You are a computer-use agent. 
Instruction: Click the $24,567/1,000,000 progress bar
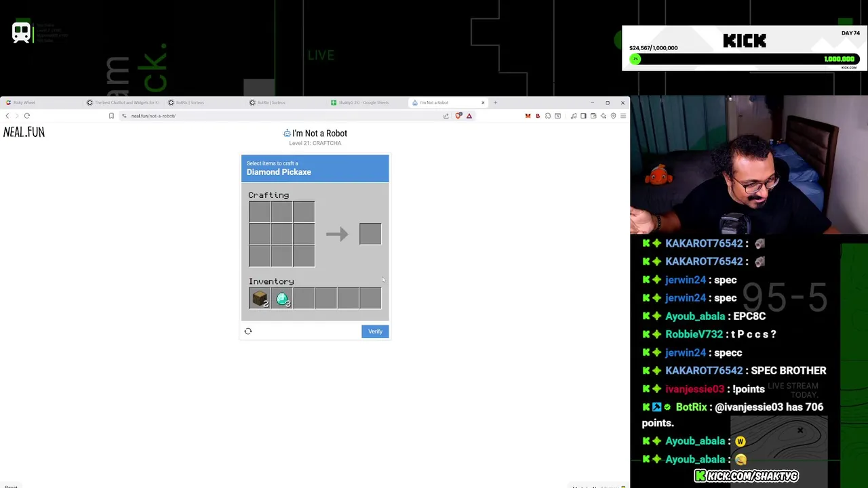(x=744, y=59)
